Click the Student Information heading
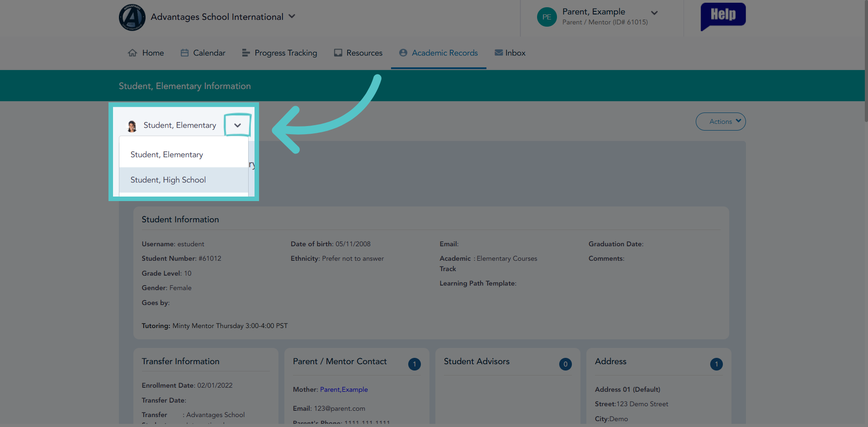This screenshot has width=868, height=427. coord(180,220)
